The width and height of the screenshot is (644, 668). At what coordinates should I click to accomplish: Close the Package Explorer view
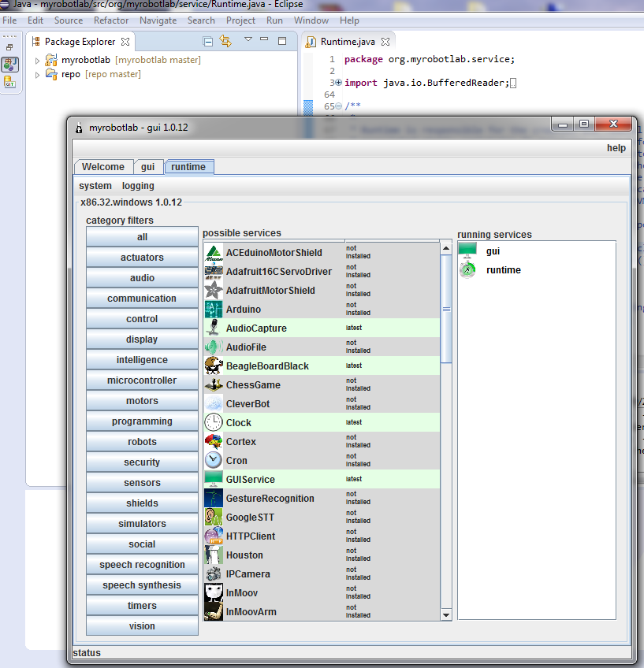125,42
